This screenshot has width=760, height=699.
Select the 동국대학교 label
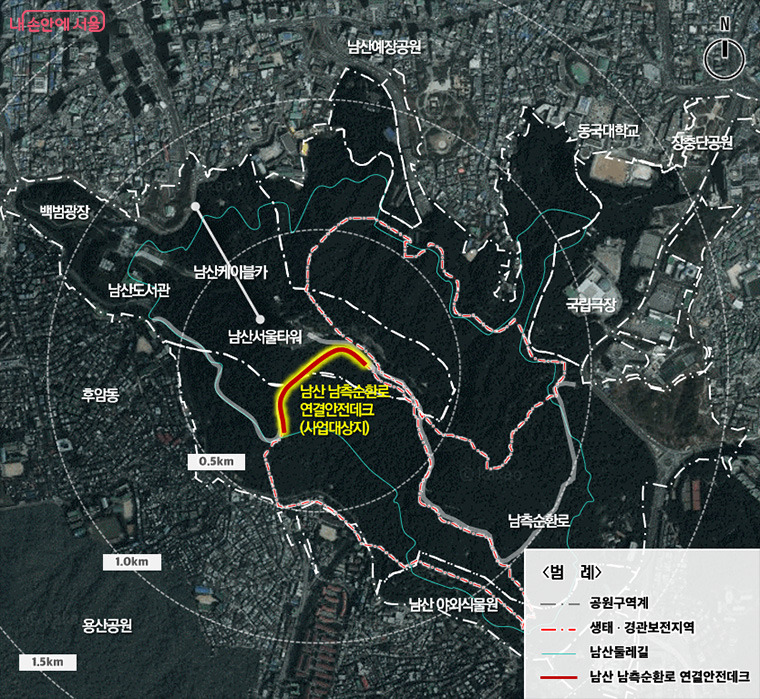point(608,130)
